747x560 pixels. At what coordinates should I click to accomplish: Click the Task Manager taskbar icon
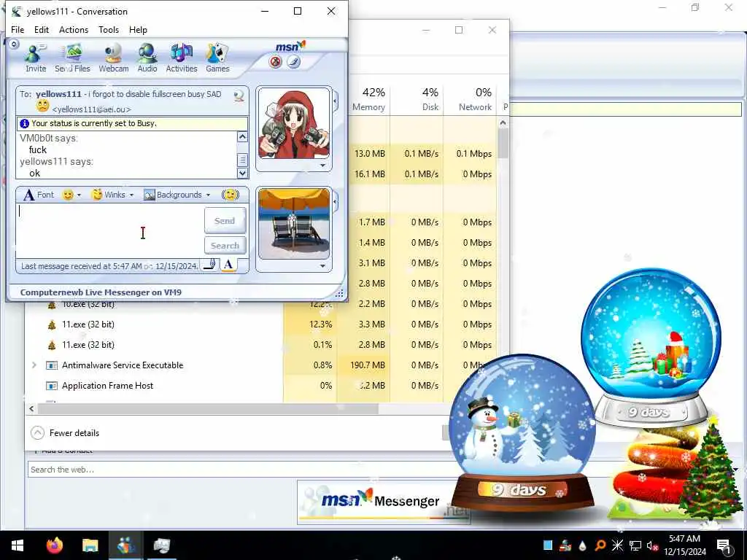point(161,545)
